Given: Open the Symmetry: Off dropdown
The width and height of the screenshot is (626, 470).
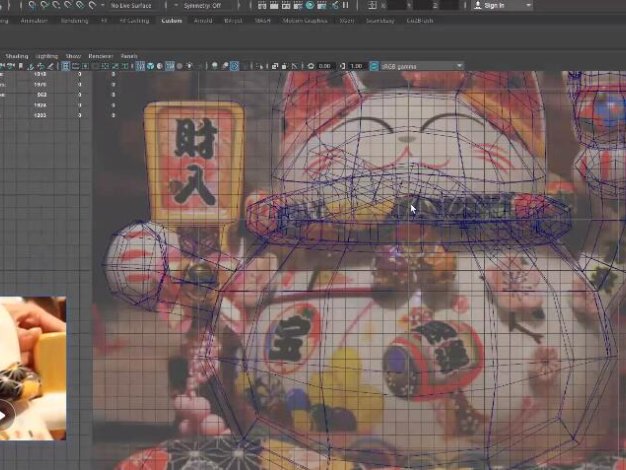Looking at the screenshot, I should coord(202,6).
